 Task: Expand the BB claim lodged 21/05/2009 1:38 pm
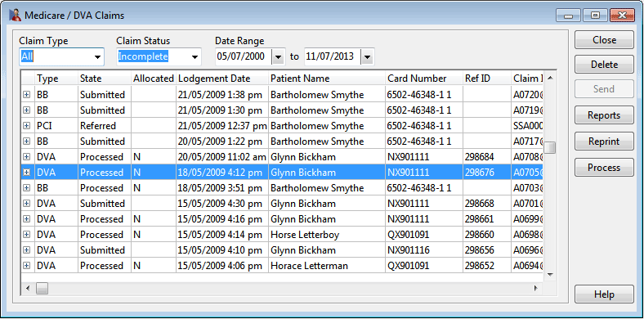click(x=27, y=95)
